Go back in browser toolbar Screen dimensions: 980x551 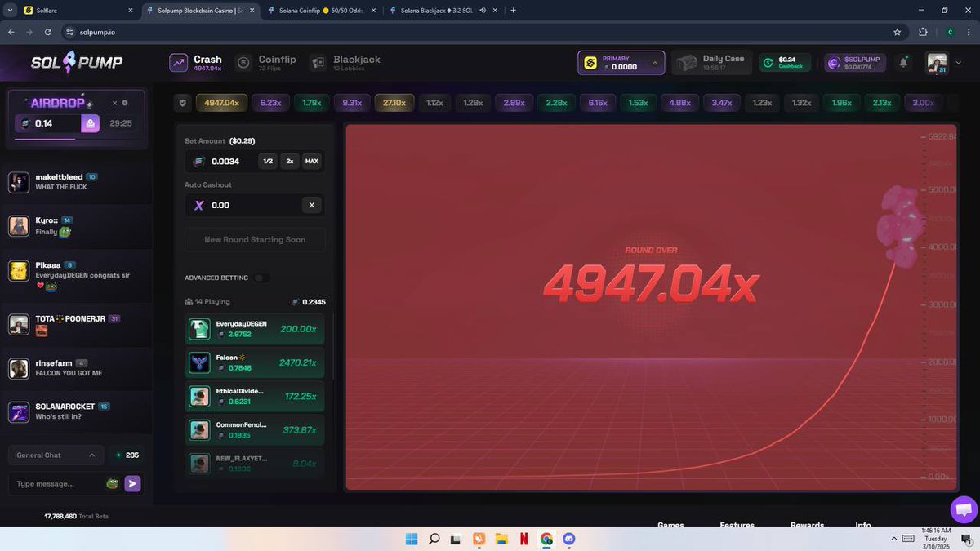point(11,32)
